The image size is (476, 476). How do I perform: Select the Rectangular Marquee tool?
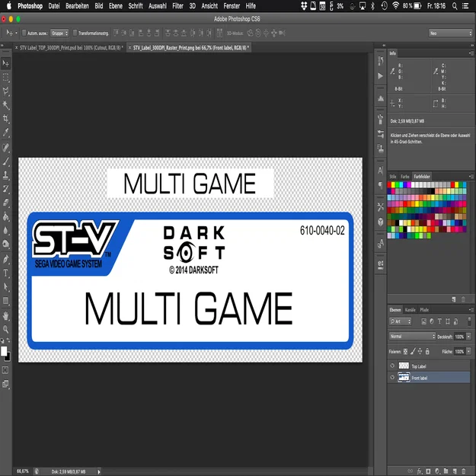[x=6, y=78]
